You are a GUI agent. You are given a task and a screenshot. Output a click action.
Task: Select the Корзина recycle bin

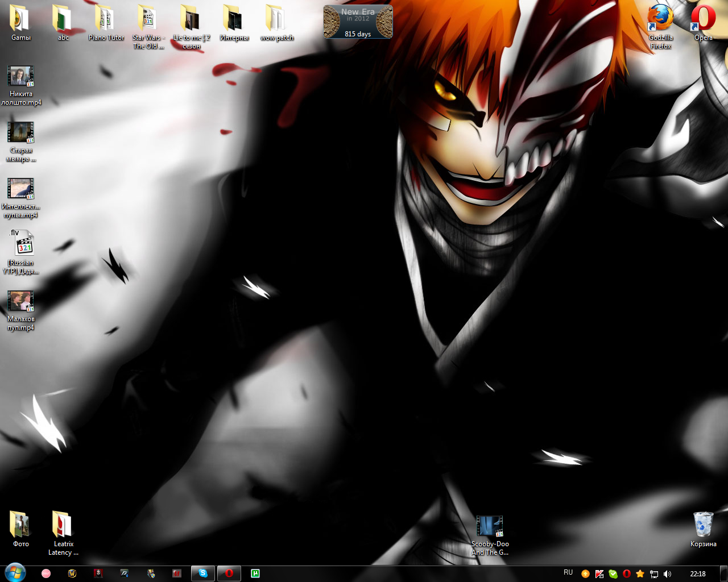703,529
